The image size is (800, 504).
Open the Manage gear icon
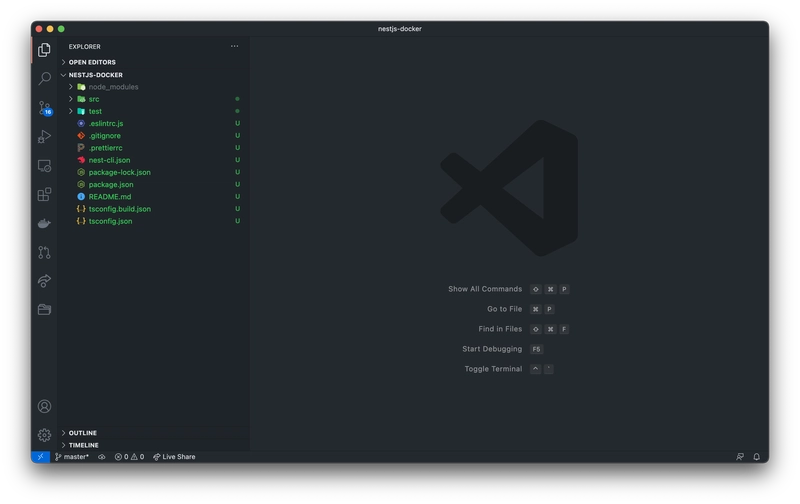pyautogui.click(x=44, y=435)
